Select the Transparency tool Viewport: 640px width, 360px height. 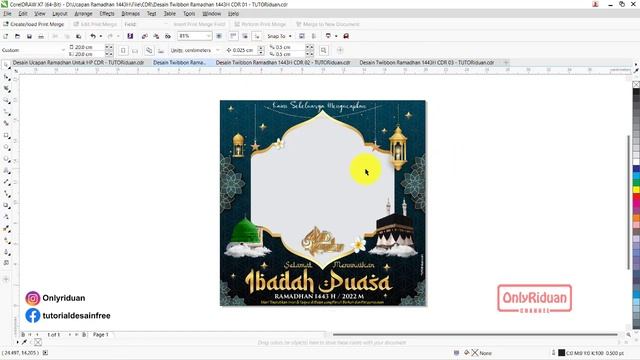point(6,217)
